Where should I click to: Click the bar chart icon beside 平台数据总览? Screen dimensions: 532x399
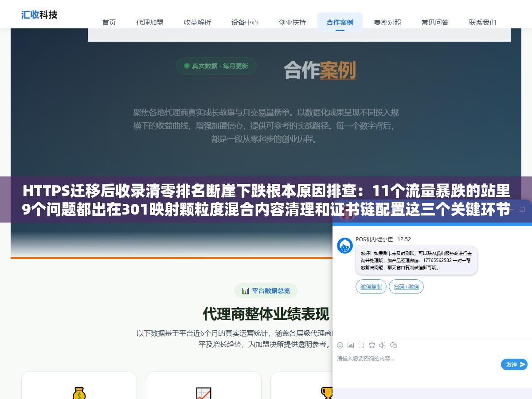point(246,291)
